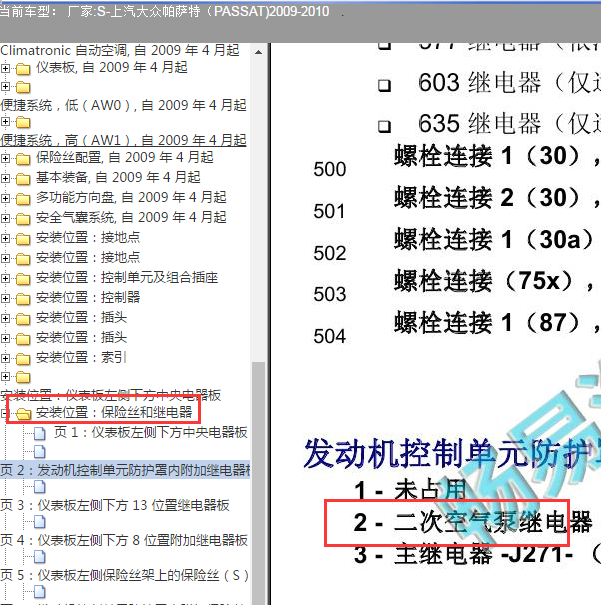
Task: Click the text 螺栓连接（75x）
Action: click(x=483, y=281)
